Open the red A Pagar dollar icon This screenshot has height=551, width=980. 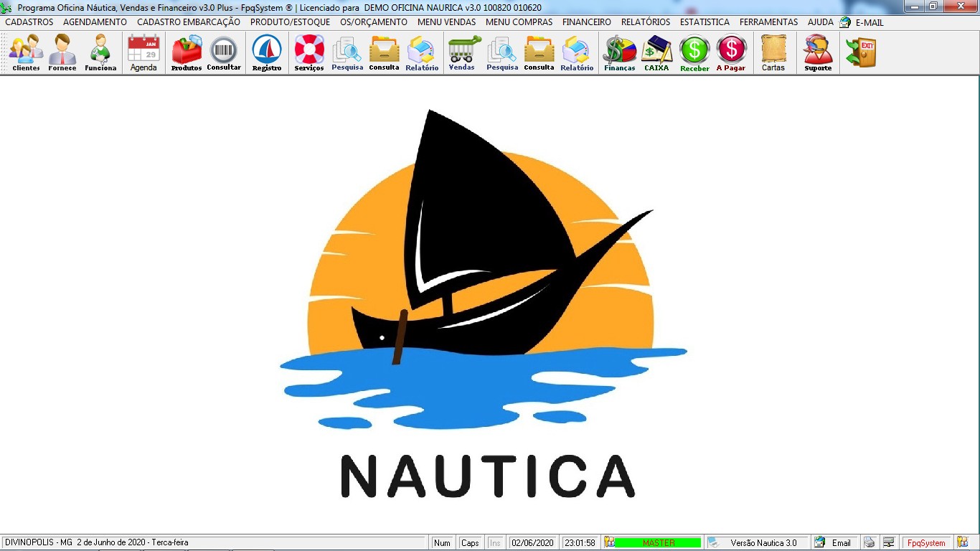click(731, 53)
